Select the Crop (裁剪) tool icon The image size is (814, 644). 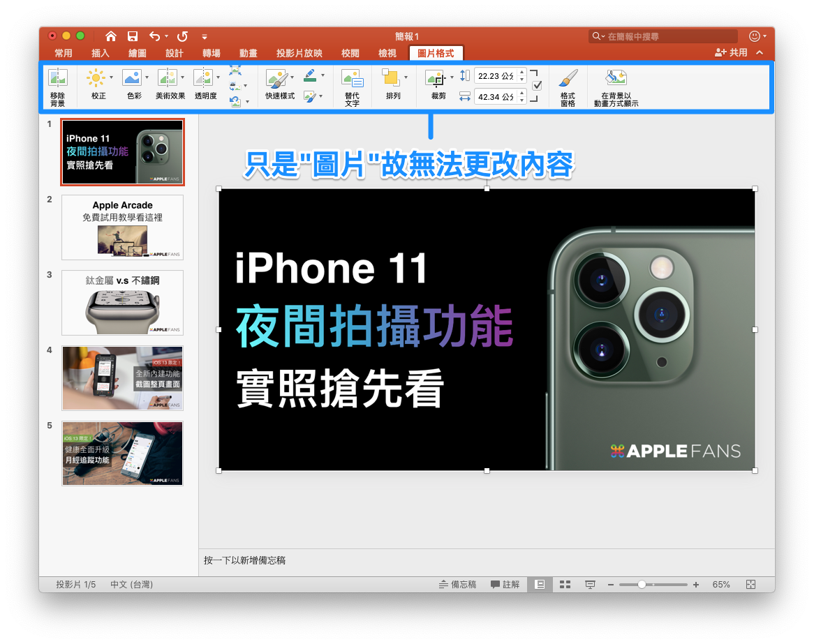(x=435, y=78)
